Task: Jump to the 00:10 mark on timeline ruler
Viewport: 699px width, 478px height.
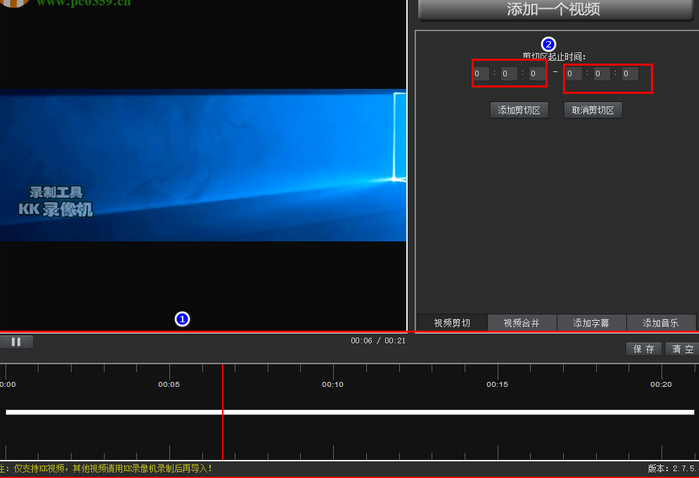Action: tap(332, 385)
